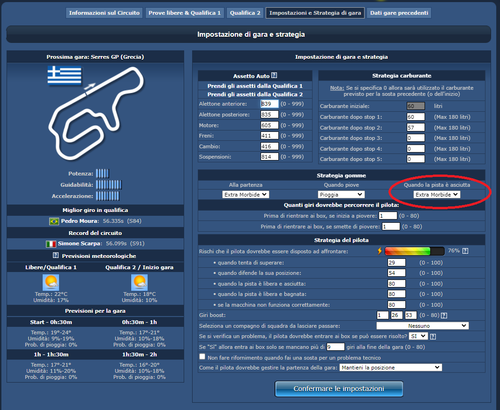
Task: Click Confermare le impostazioni button
Action: [339, 389]
